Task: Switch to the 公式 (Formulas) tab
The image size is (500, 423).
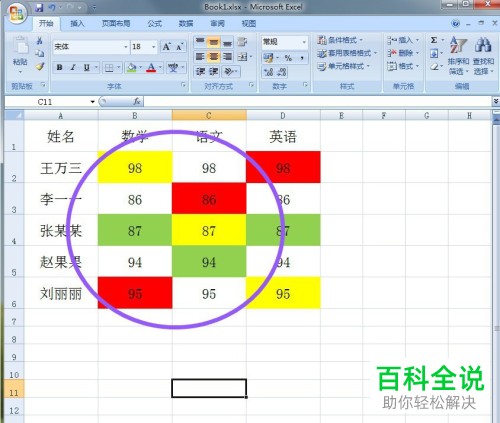Action: [155, 23]
